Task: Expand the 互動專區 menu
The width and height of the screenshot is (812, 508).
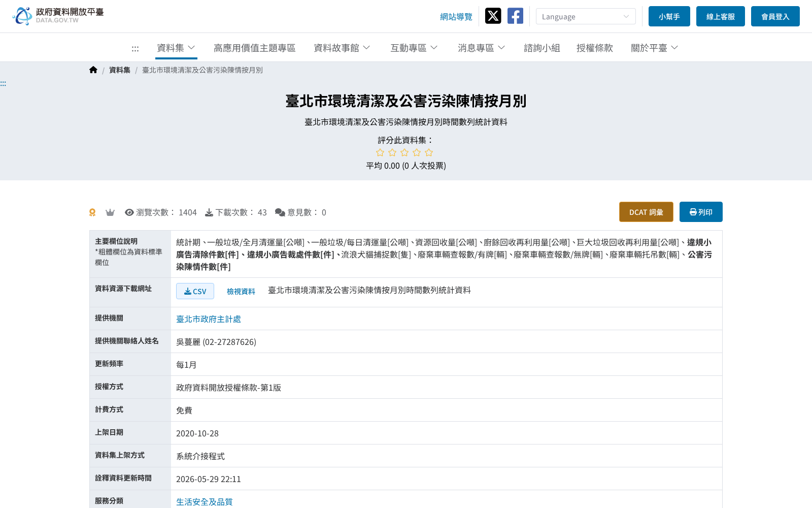Action: 414,48
